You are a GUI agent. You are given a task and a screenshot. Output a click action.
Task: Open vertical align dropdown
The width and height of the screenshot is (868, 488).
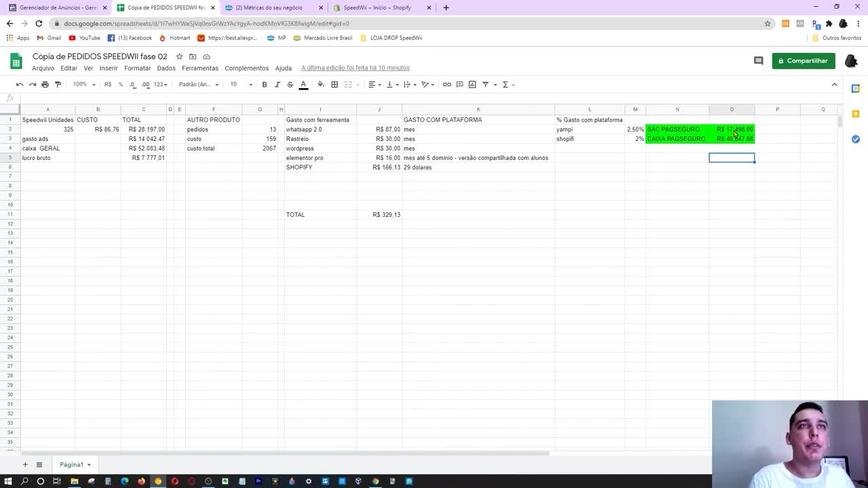pos(392,85)
